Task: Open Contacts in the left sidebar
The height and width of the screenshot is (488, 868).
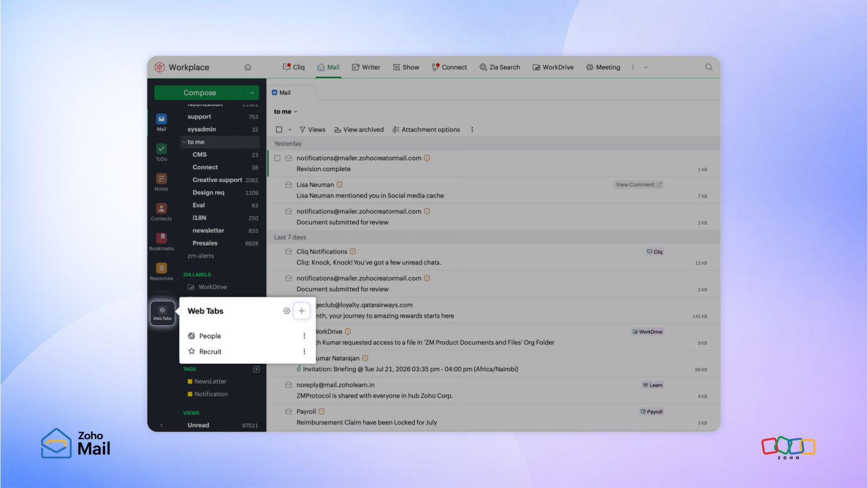Action: coord(161,211)
